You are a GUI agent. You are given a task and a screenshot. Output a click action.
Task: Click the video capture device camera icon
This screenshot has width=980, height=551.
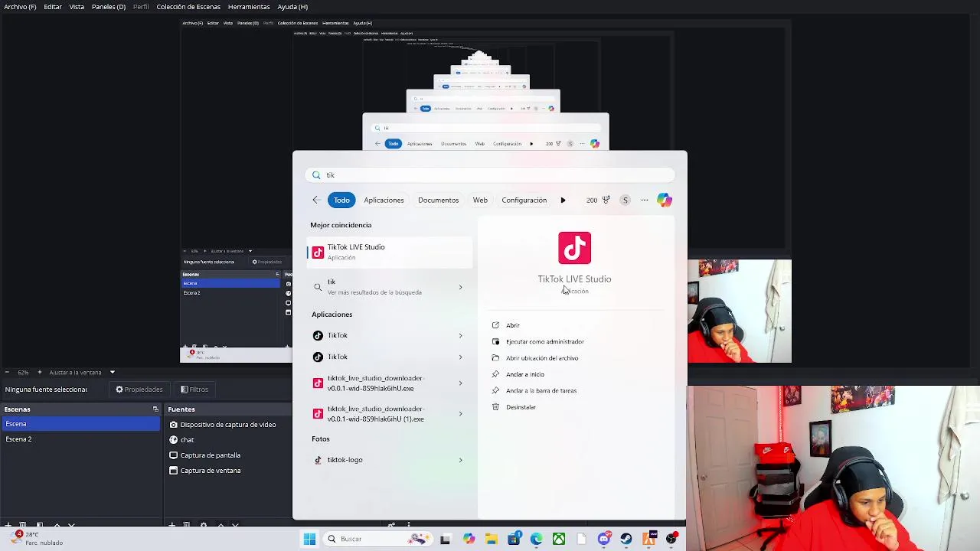coord(174,424)
